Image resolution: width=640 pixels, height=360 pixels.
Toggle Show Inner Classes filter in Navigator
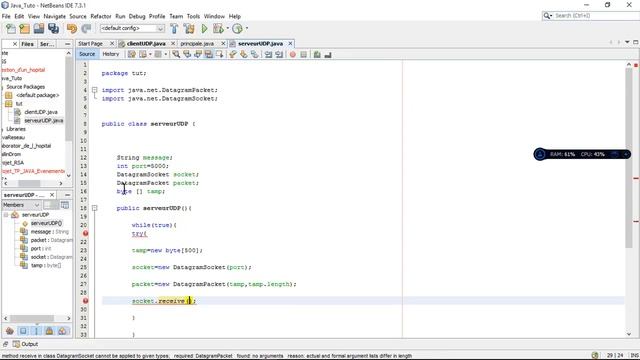pos(62,331)
